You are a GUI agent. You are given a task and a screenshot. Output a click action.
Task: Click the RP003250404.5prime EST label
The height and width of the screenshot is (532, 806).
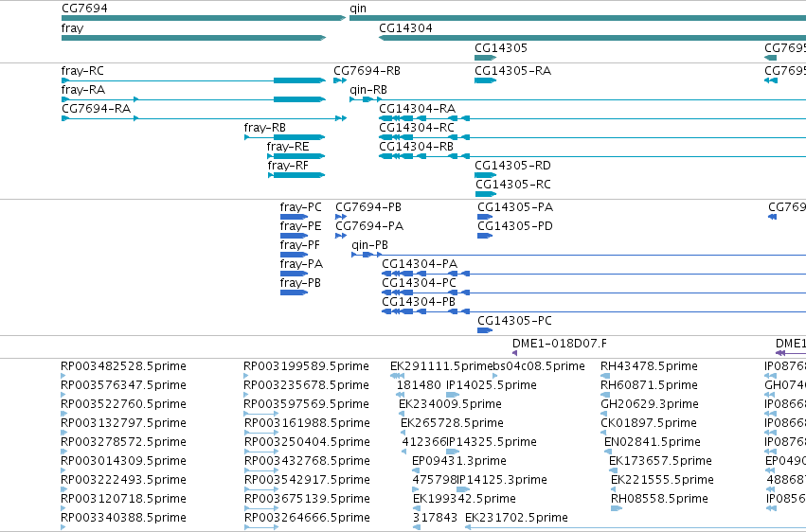pos(307,443)
